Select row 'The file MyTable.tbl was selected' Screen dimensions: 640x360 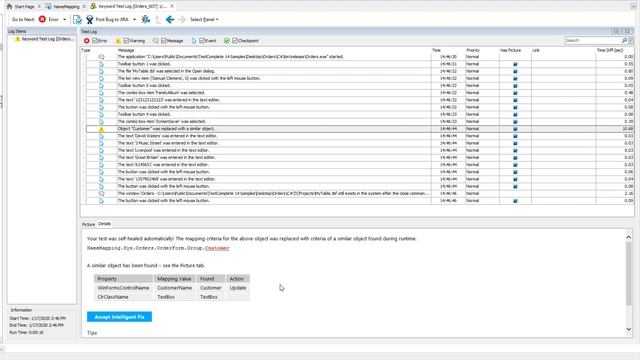(359, 71)
